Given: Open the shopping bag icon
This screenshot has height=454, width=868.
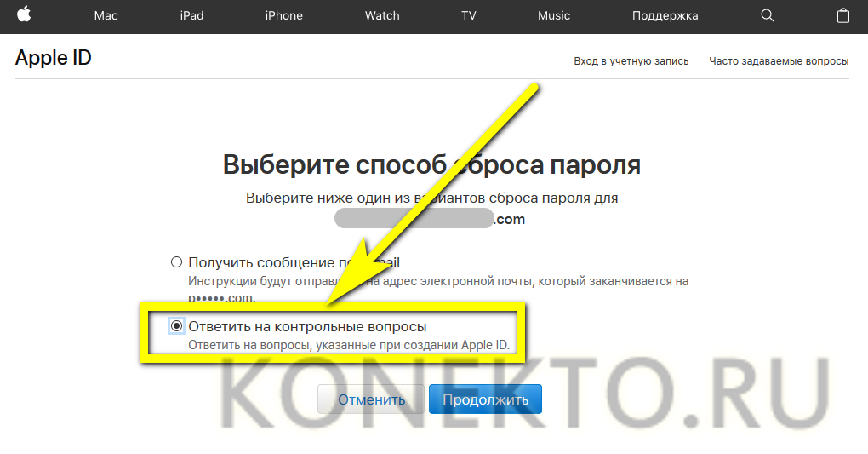Looking at the screenshot, I should tap(842, 15).
